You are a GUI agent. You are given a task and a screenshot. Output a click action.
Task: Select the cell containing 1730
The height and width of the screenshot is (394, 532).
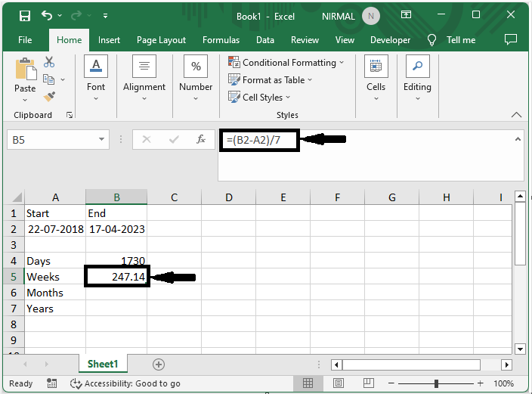tap(116, 261)
